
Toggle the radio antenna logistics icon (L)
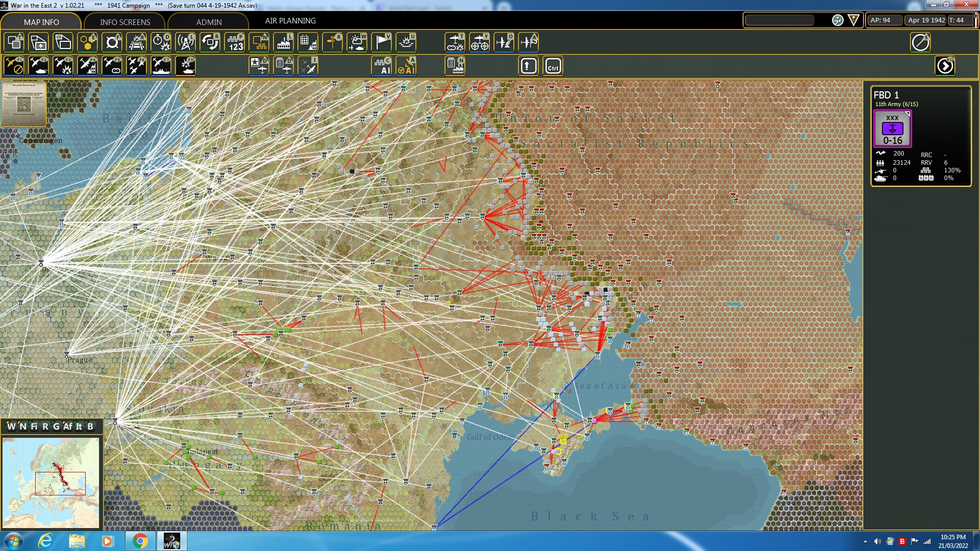tap(185, 42)
